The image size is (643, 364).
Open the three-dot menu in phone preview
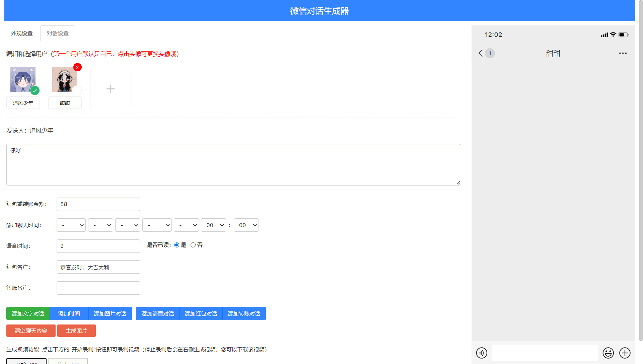[x=623, y=53]
